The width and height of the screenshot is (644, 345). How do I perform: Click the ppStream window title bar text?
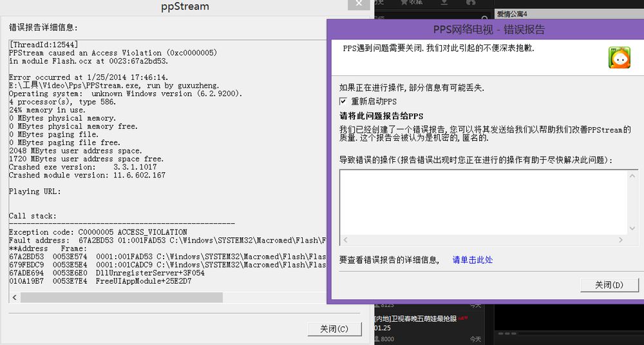click(x=185, y=6)
